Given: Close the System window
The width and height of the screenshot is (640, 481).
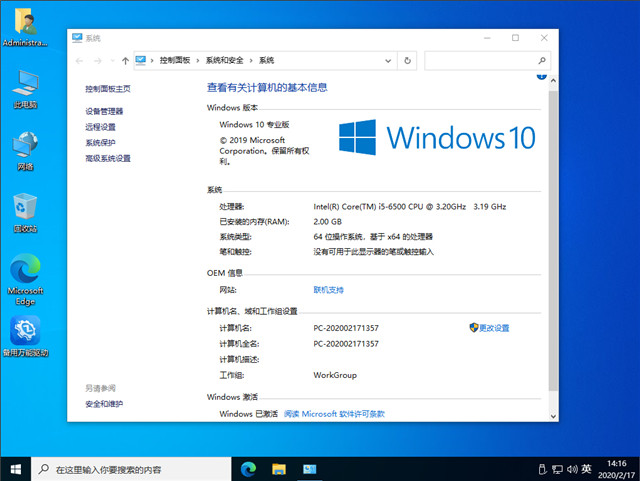Looking at the screenshot, I should 544,38.
